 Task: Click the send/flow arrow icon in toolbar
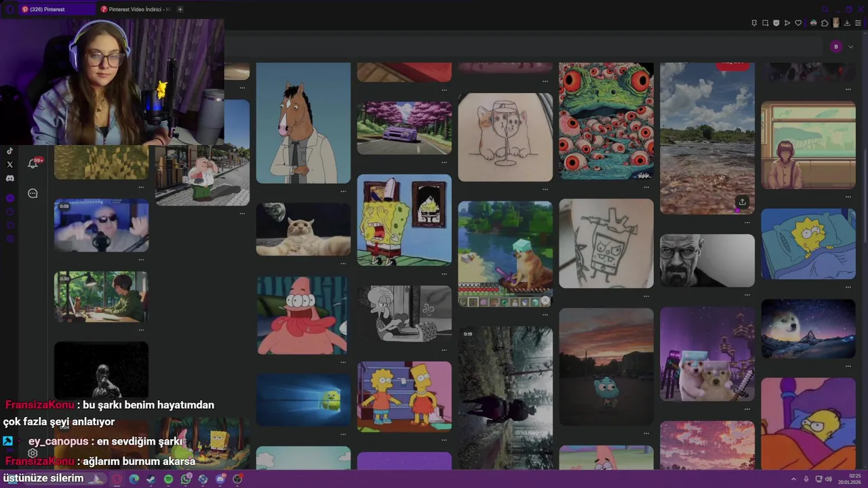coord(787,23)
